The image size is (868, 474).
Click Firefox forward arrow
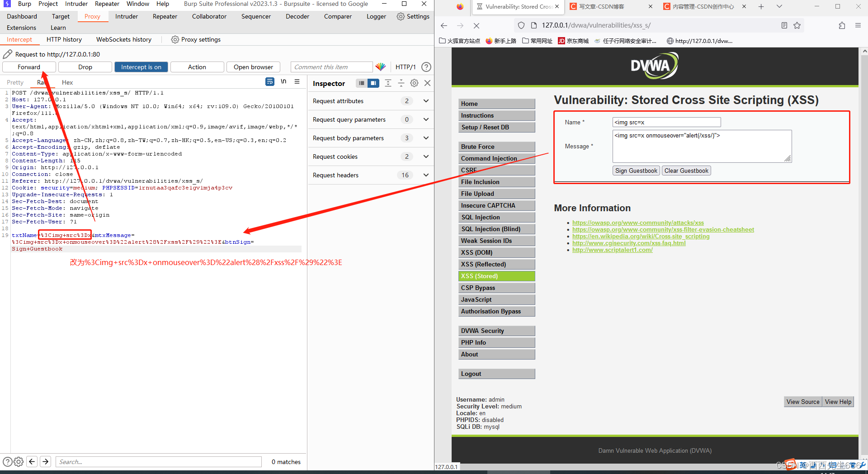click(460, 26)
